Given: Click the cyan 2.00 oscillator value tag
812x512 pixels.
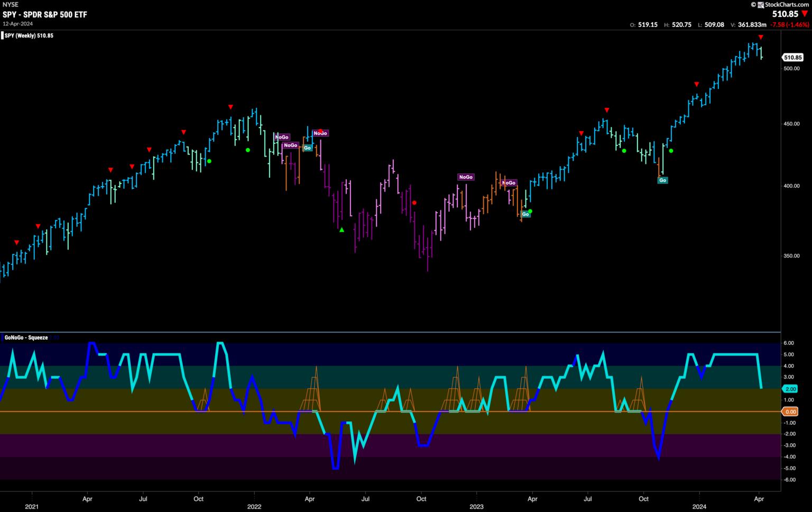Looking at the screenshot, I should pos(790,389).
